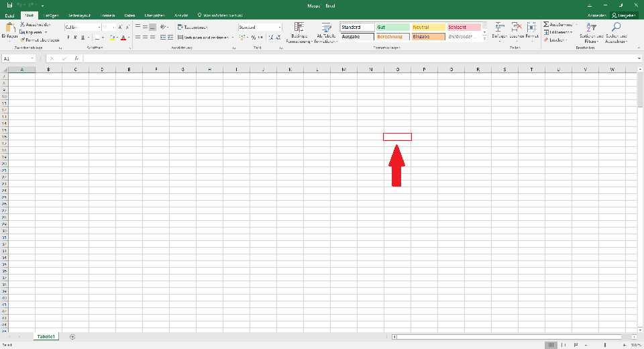Align text to the top
Viewport: 644px width, 349px height.
tap(138, 27)
